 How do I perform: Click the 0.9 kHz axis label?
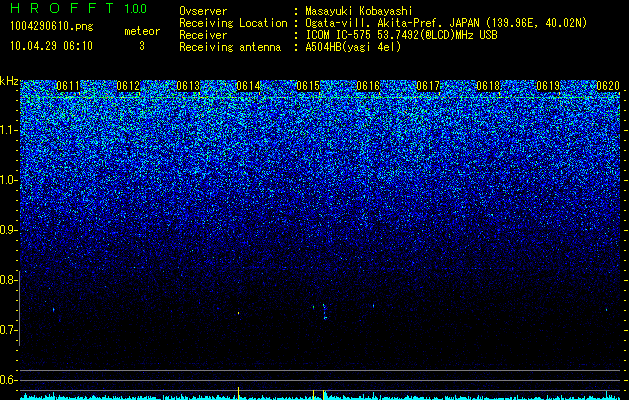(8, 230)
